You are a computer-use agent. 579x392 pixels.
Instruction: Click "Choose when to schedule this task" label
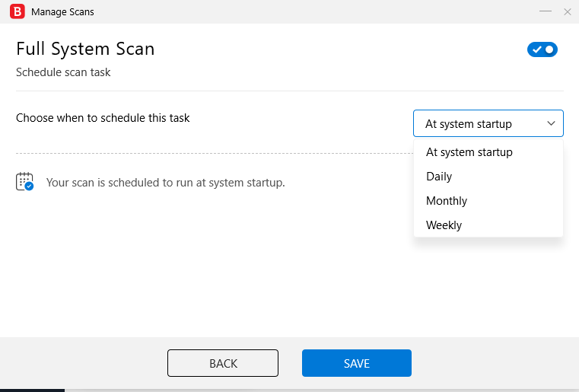click(x=103, y=118)
